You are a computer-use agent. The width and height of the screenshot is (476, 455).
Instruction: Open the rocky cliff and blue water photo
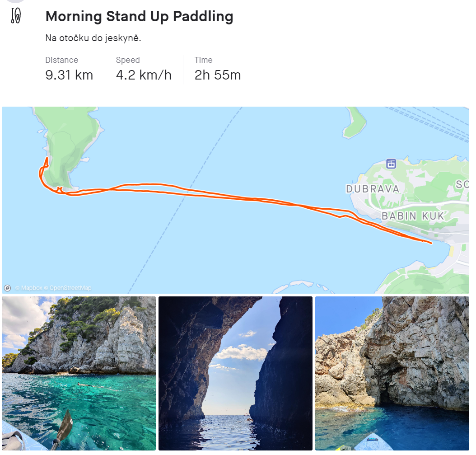(392, 373)
